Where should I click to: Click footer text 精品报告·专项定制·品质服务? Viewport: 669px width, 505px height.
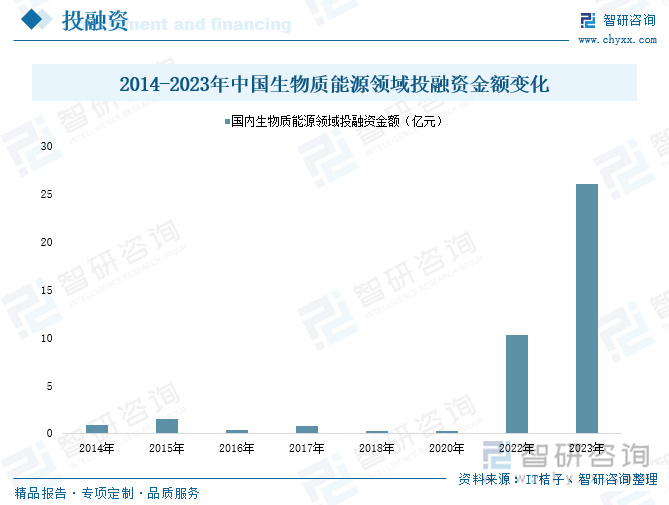tap(107, 493)
